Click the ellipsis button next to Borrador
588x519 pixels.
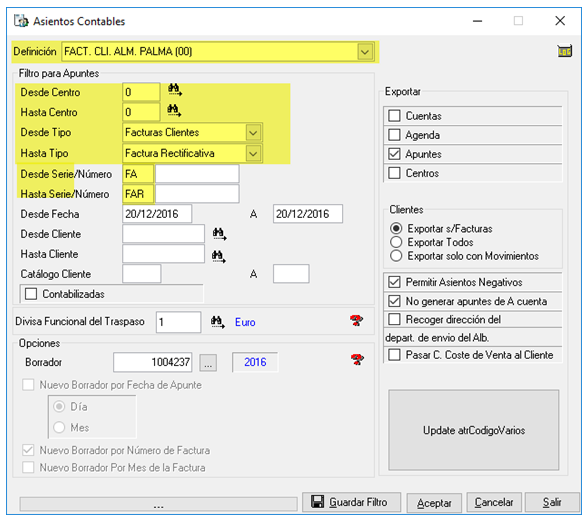(x=208, y=363)
